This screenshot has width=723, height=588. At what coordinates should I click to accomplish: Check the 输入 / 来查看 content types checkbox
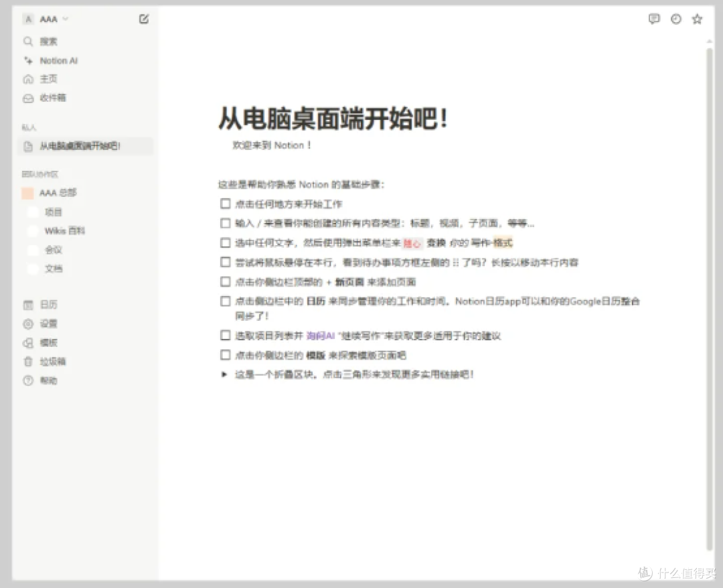click(225, 223)
